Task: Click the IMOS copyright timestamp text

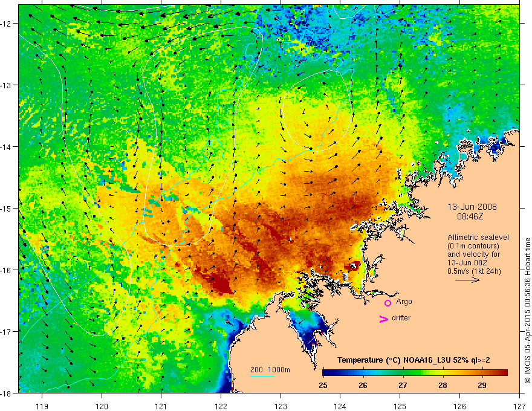Action: 528,311
